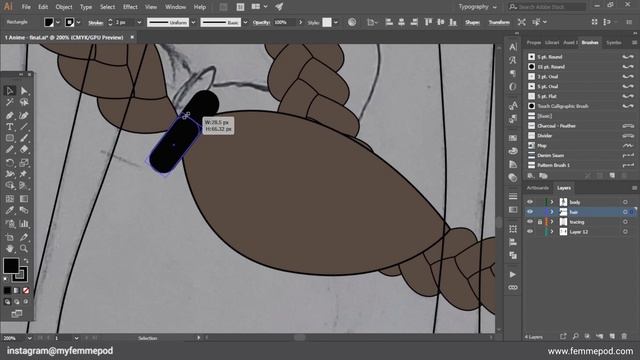Switch to the Symbols panel tab
The width and height of the screenshot is (640, 360).
[x=613, y=42]
